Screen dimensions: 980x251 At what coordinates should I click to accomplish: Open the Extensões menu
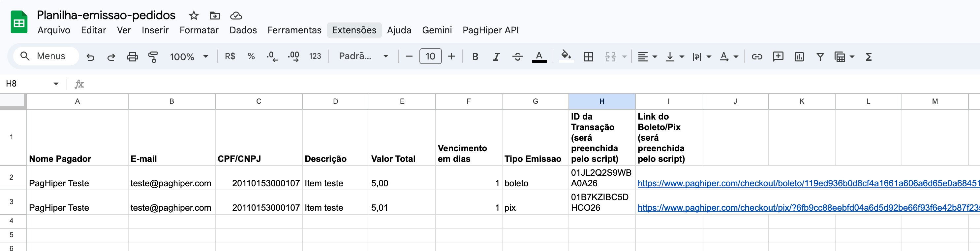[x=354, y=30]
